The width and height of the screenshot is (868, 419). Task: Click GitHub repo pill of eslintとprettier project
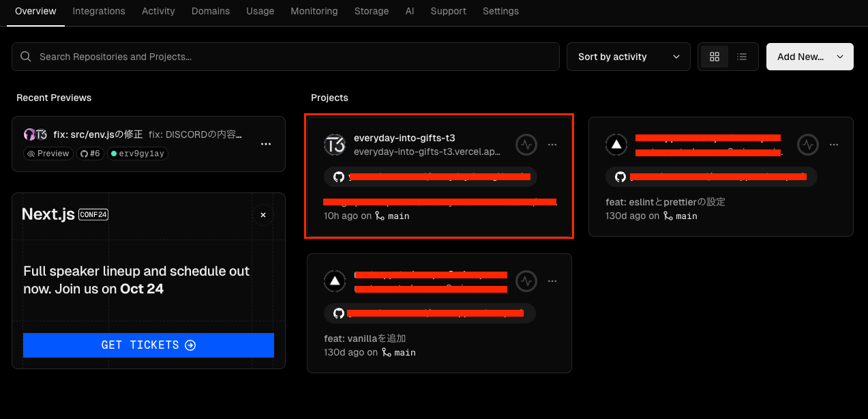coord(711,177)
